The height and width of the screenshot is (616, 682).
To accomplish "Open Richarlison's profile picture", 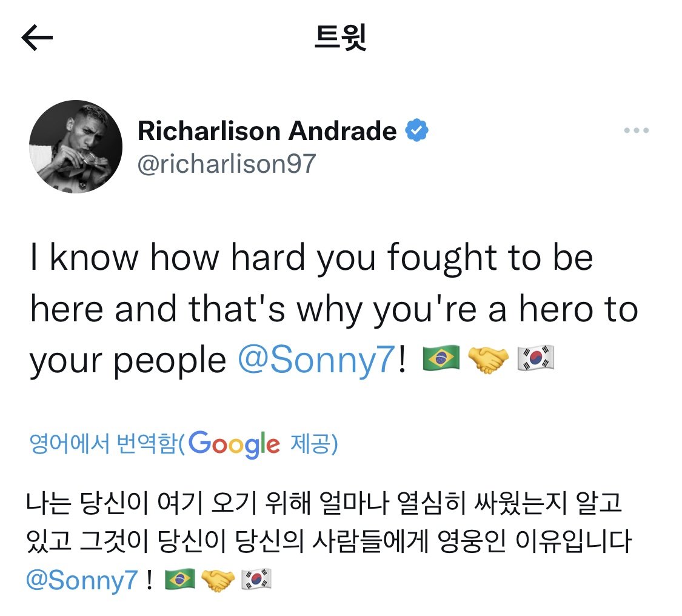I will [76, 146].
